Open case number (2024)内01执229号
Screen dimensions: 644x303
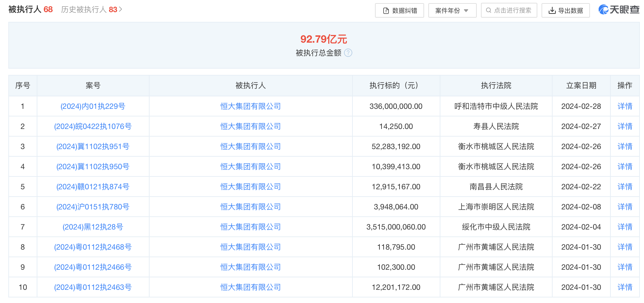click(93, 106)
